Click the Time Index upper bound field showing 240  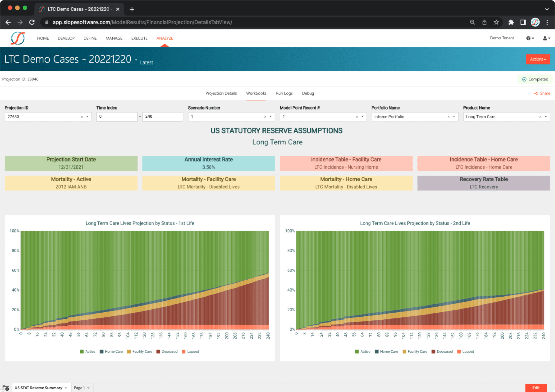[162, 117]
